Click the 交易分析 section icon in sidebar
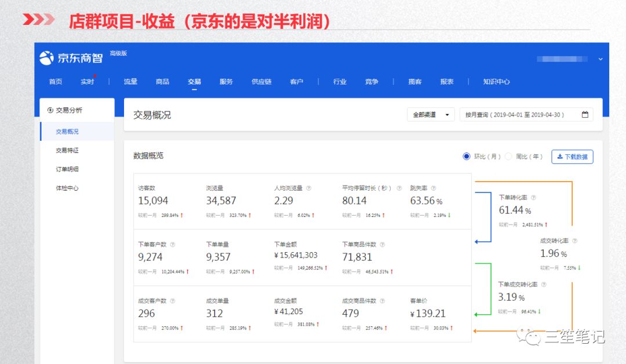Image resolution: width=626 pixels, height=364 pixels. [x=50, y=110]
